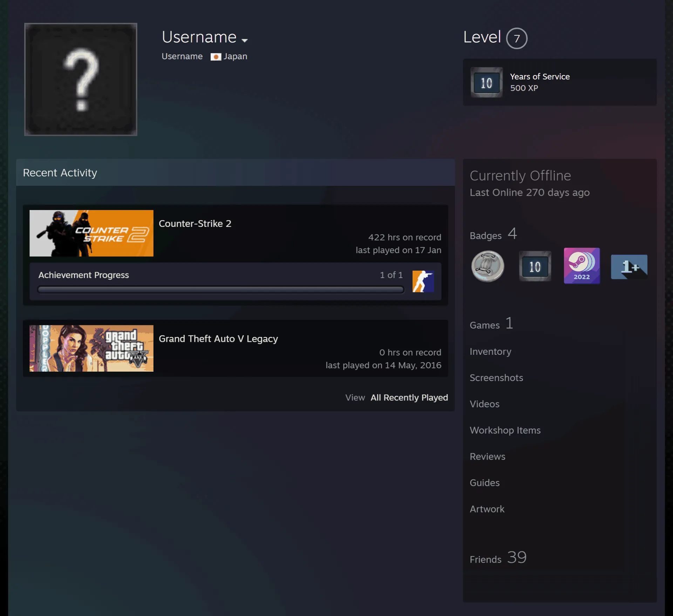Click the Level heading text
Viewport: 673px width, 616px height.
pos(482,37)
